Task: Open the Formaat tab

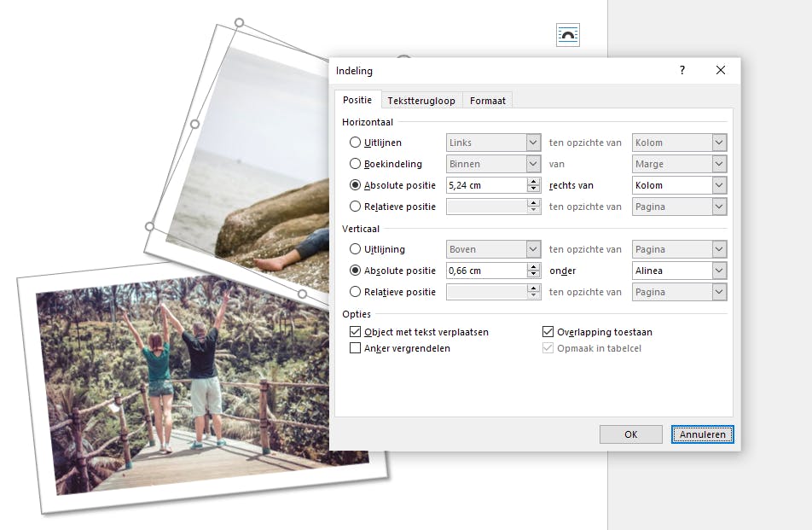Action: [487, 101]
